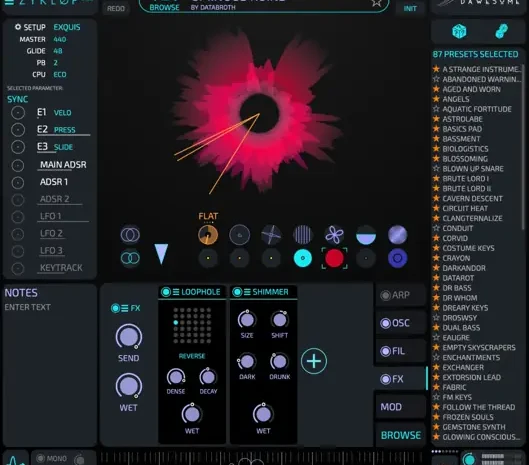Open the ARP tab
Viewport: 529px width, 465px height.
pyautogui.click(x=400, y=295)
